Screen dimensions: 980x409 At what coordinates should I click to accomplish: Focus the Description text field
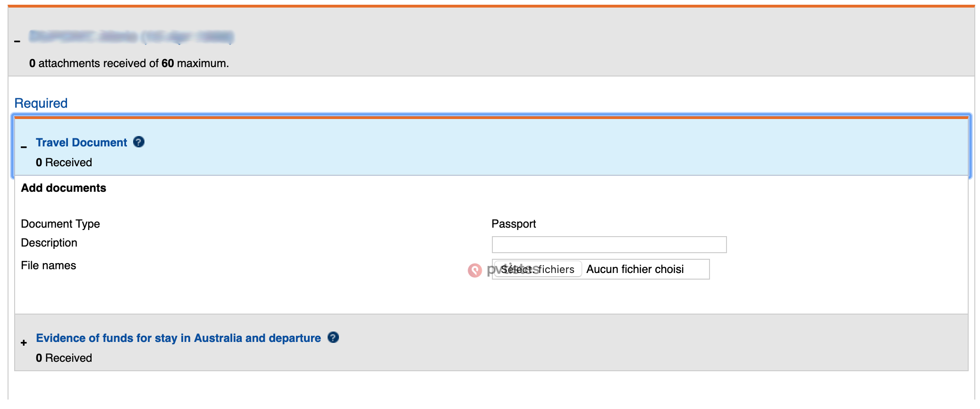(x=608, y=245)
